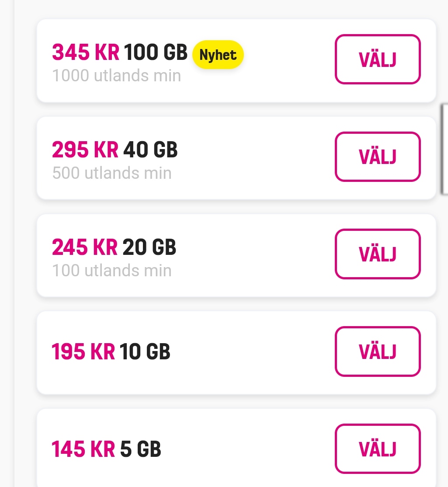This screenshot has height=487, width=448.
Task: Click the 500 utlands min text
Action: 112,174
